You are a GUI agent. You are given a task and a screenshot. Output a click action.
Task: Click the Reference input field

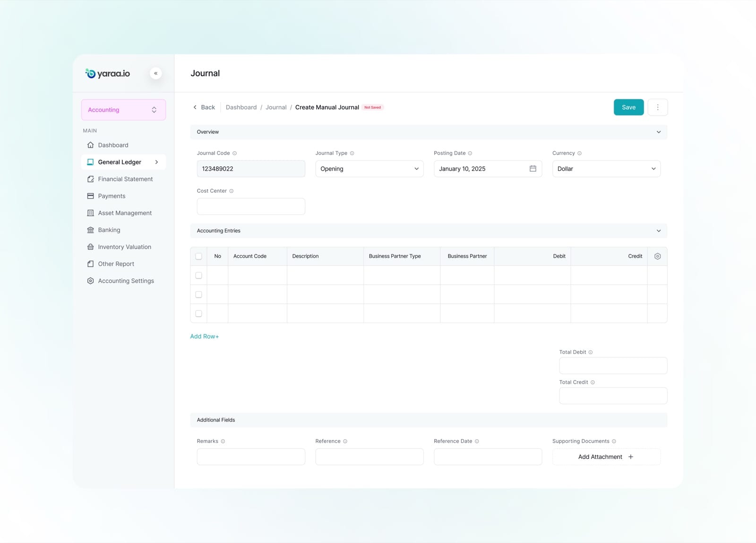(x=369, y=457)
